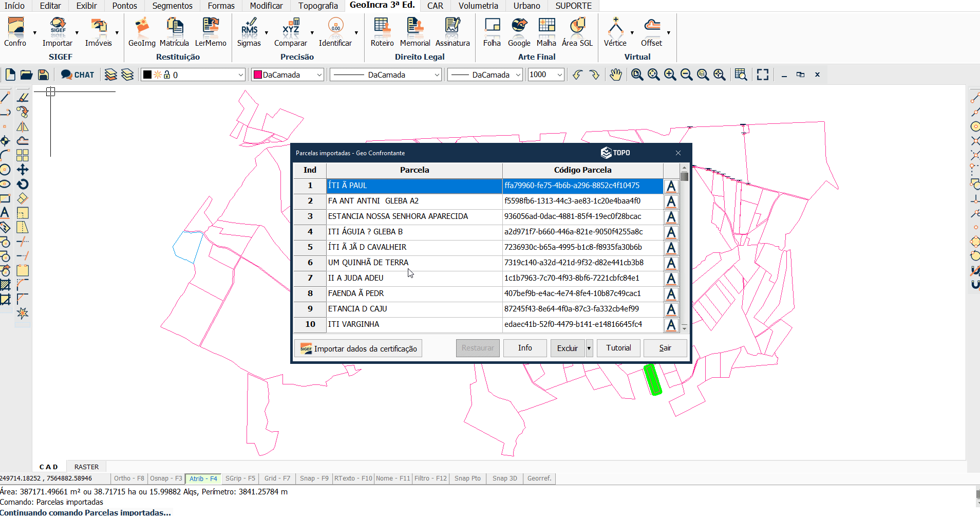Click the Área SGL icon
The width and height of the screenshot is (980, 516).
point(577,31)
